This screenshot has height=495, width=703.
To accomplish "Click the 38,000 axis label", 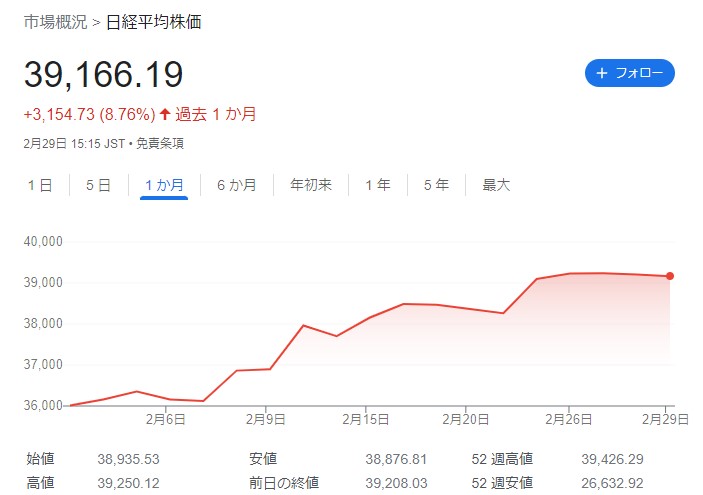I will point(43,323).
